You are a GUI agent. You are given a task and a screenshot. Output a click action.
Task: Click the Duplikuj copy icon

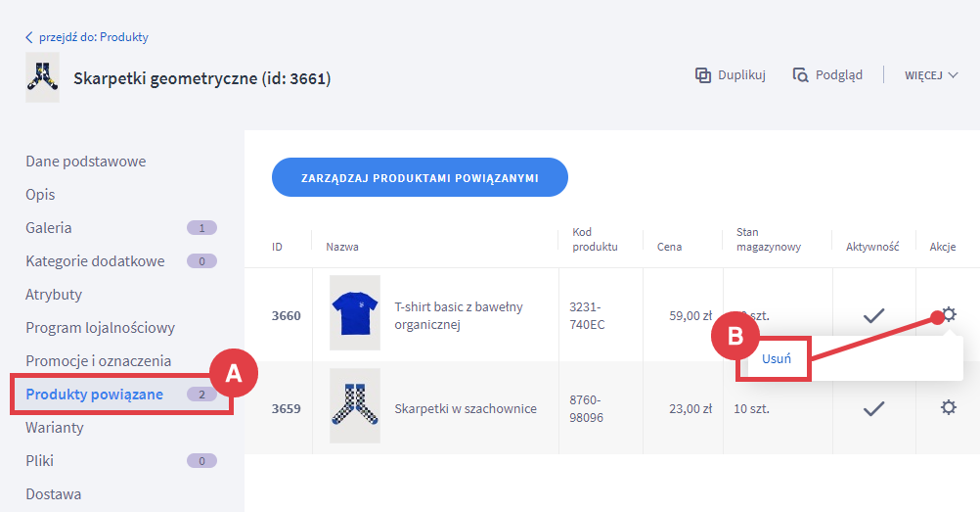pyautogui.click(x=702, y=75)
